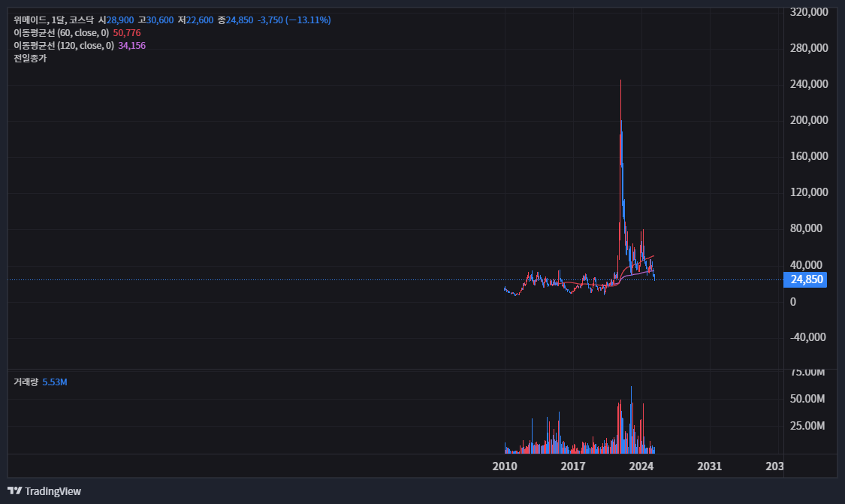Click the tallest blue volume bar
This screenshot has width=845, height=504.
631,419
